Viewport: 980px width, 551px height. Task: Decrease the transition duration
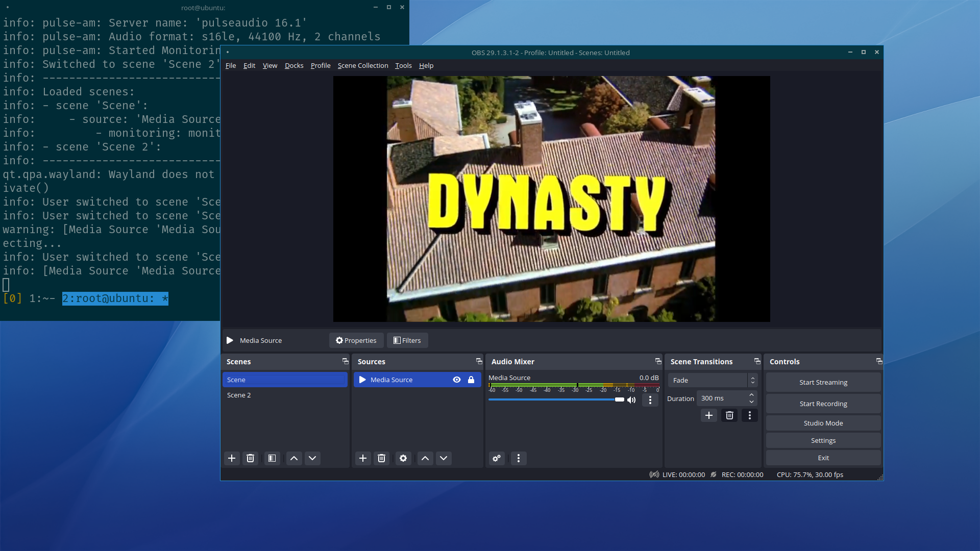coord(751,402)
